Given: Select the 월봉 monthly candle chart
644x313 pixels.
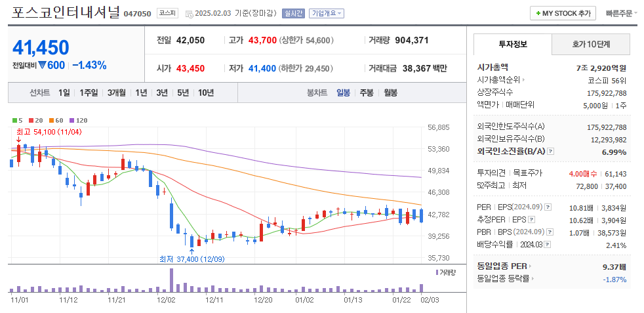Looking at the screenshot, I should 391,93.
